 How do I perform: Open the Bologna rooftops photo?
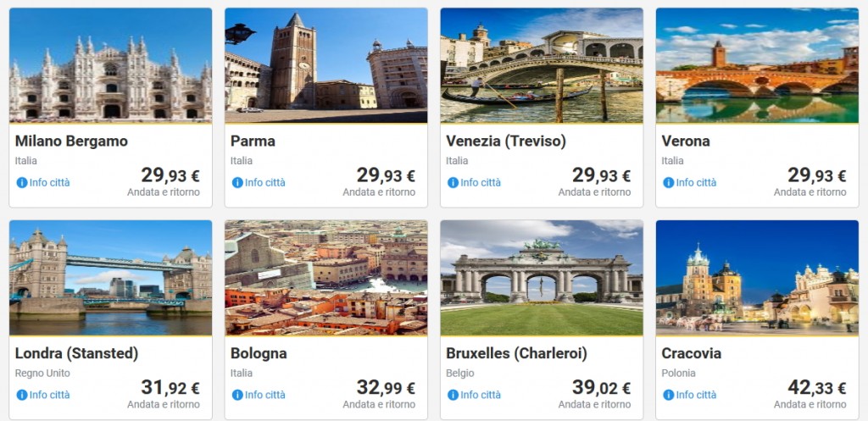[325, 278]
